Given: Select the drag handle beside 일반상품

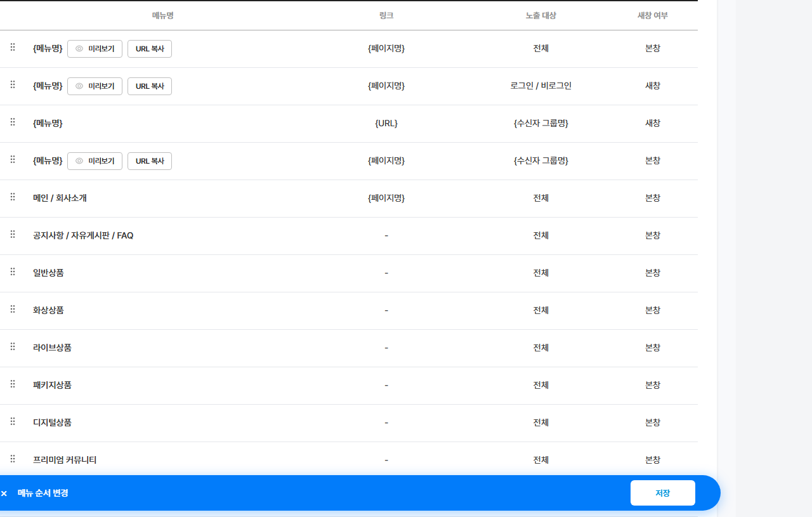Looking at the screenshot, I should pos(13,272).
